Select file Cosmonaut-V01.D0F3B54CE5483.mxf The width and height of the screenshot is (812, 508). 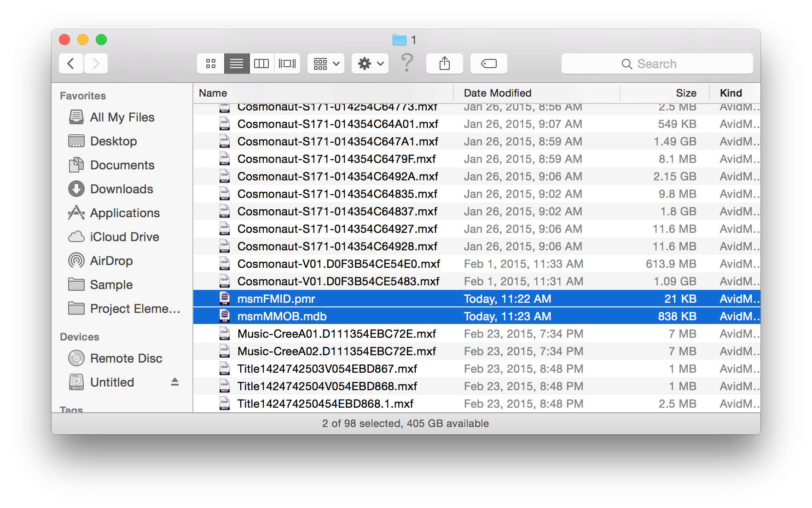point(477,281)
